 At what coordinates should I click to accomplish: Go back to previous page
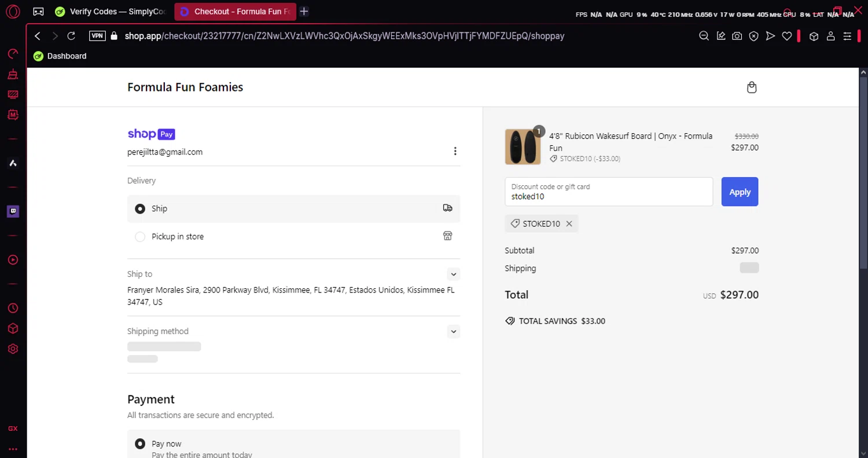pos(38,36)
